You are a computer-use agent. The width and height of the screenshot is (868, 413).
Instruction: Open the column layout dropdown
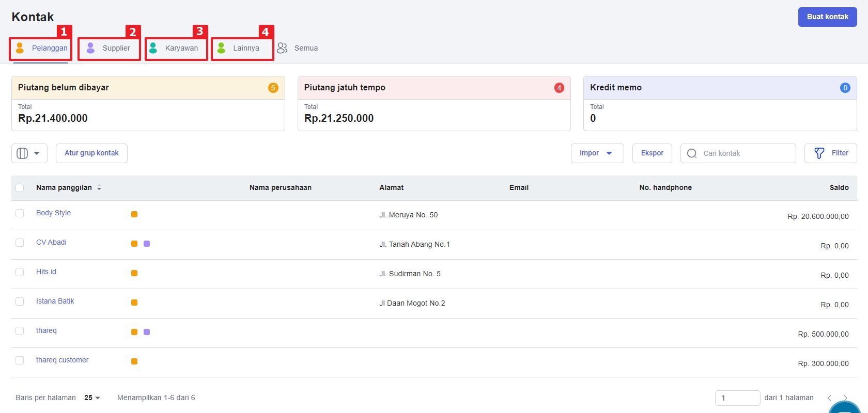tap(29, 153)
